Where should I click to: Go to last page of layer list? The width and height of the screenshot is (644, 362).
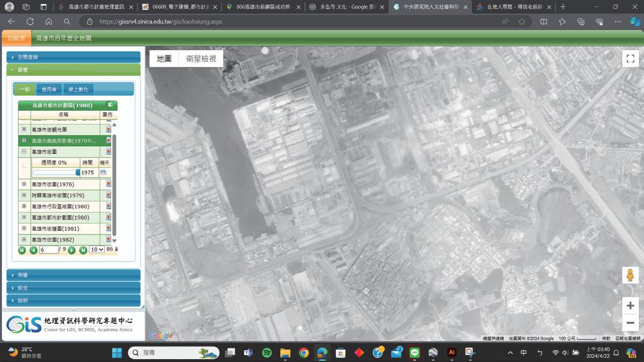(x=83, y=250)
